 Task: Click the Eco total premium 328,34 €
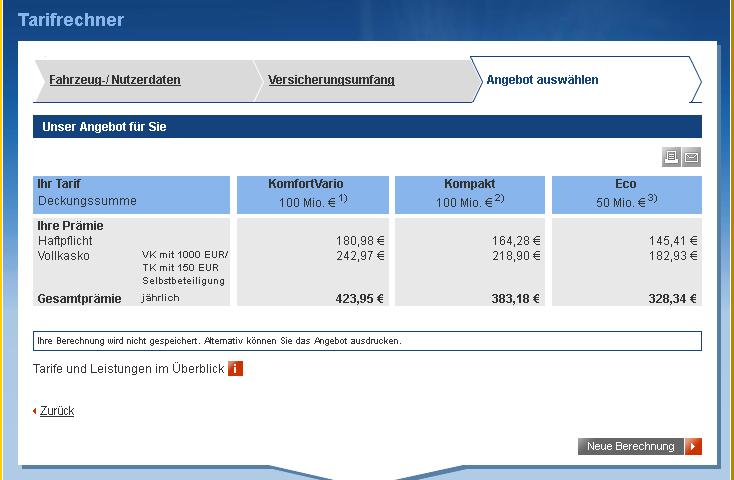[672, 299]
